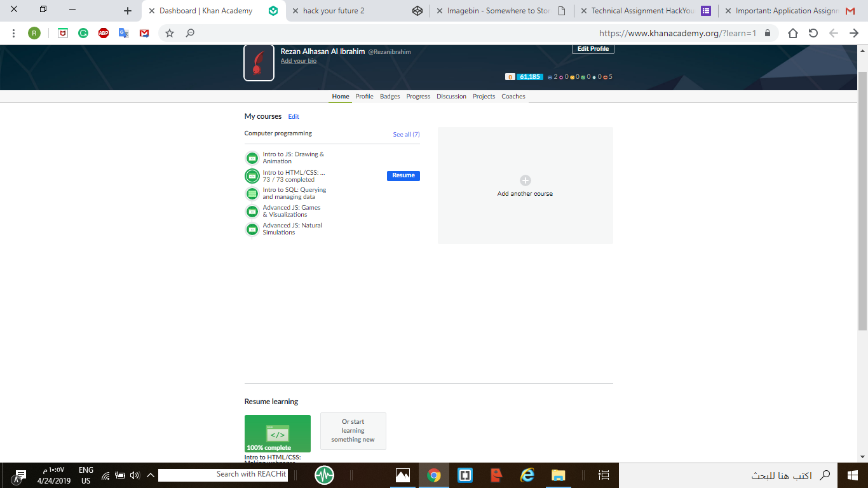Click the green heartbeat monitor taskbar icon
868x488 pixels.
pyautogui.click(x=324, y=475)
